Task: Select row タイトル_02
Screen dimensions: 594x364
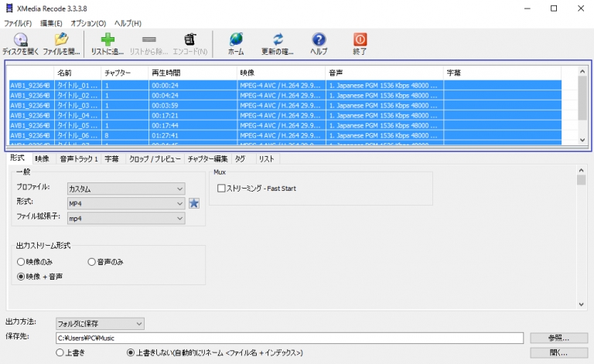Action: [285, 95]
